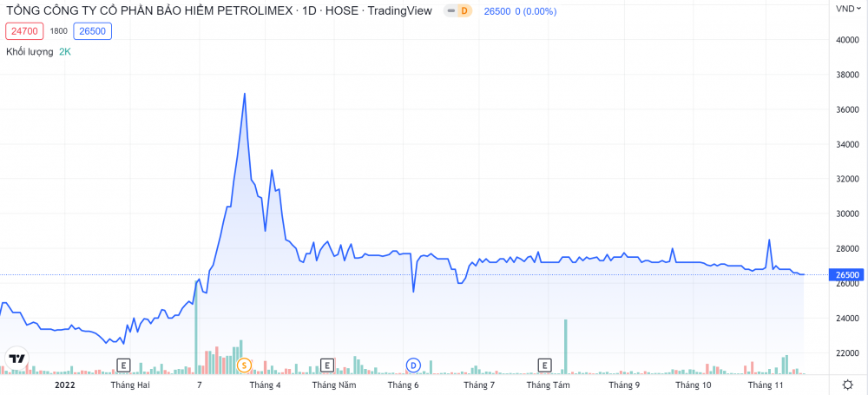Click the chart title Petrolimex symbol text
This screenshot has height=395, width=868.
[x=219, y=11]
